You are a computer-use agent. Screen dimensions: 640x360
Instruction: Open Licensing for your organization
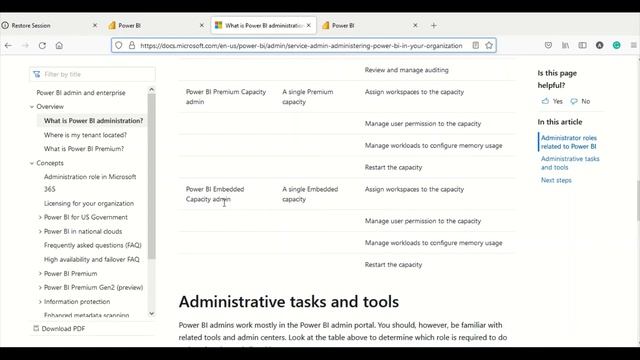[89, 203]
